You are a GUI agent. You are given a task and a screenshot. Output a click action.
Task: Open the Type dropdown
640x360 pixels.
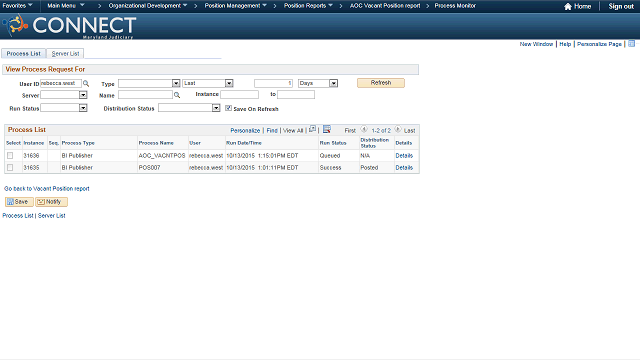[176, 83]
